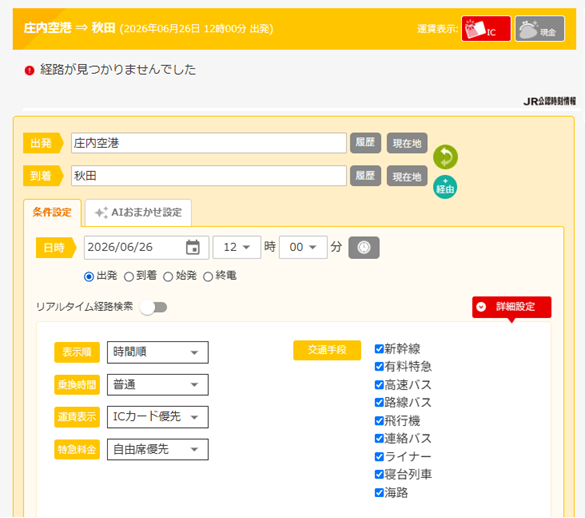Screen dimensions: 585x518
Task: Open the hour dropdown showing 12
Action: click(237, 247)
